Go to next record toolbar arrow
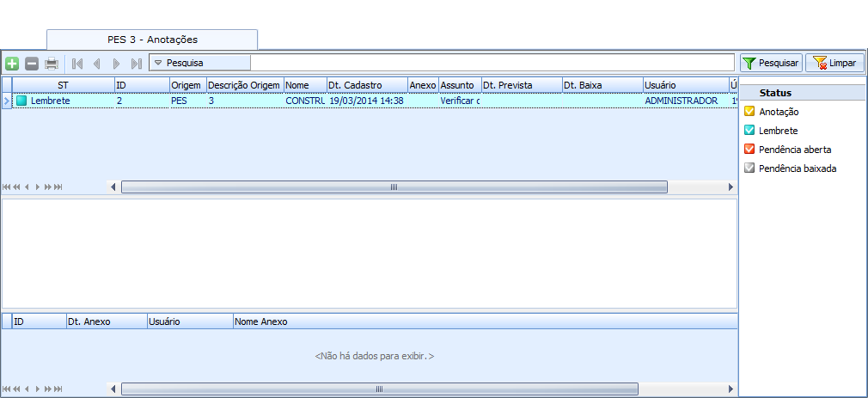 [x=116, y=63]
